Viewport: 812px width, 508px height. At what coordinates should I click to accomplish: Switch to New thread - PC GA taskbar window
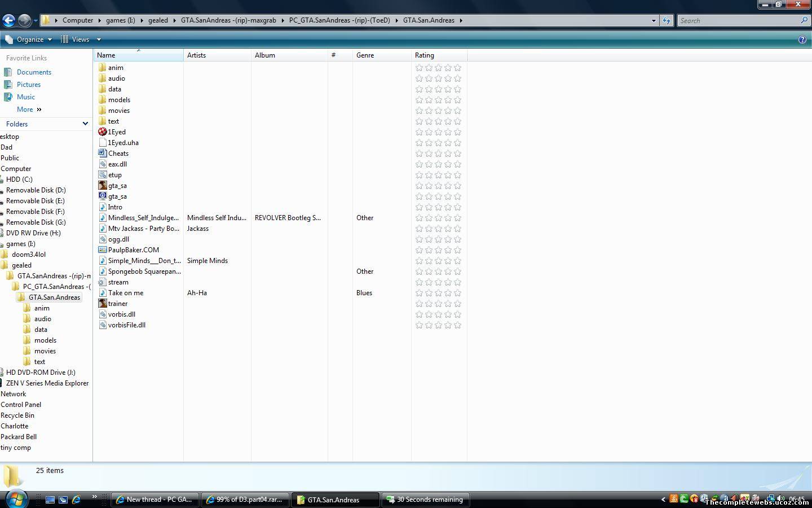(155, 500)
